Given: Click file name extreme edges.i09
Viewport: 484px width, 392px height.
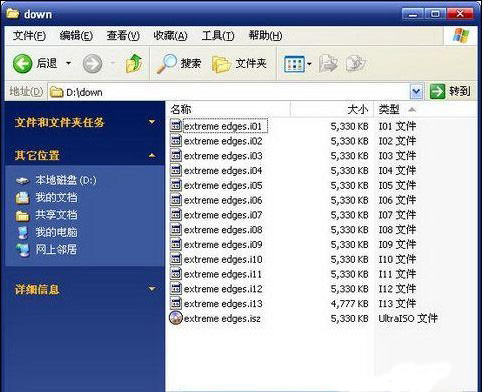Looking at the screenshot, I should pyautogui.click(x=223, y=245).
